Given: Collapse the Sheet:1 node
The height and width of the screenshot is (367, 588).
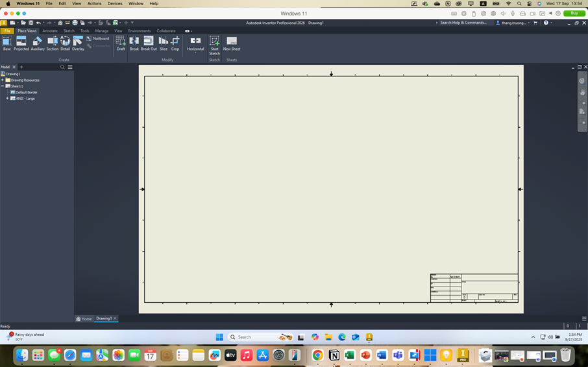Looking at the screenshot, I should click(x=3, y=86).
